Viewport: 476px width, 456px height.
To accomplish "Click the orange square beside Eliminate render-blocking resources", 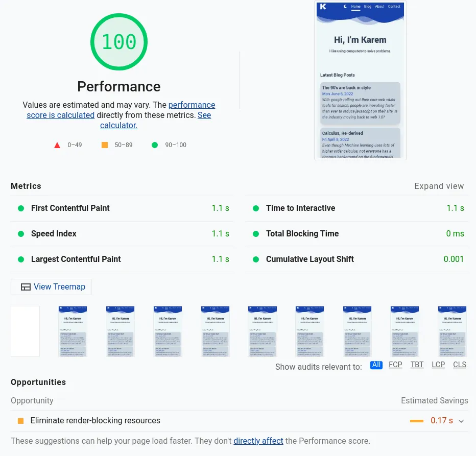I will 20,421.
